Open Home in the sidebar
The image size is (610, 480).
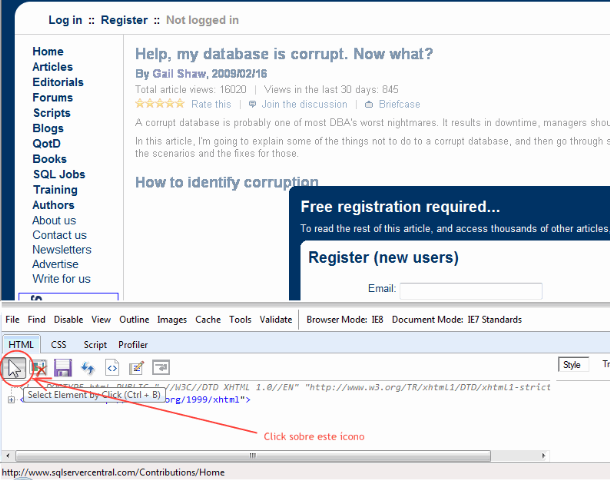point(48,51)
